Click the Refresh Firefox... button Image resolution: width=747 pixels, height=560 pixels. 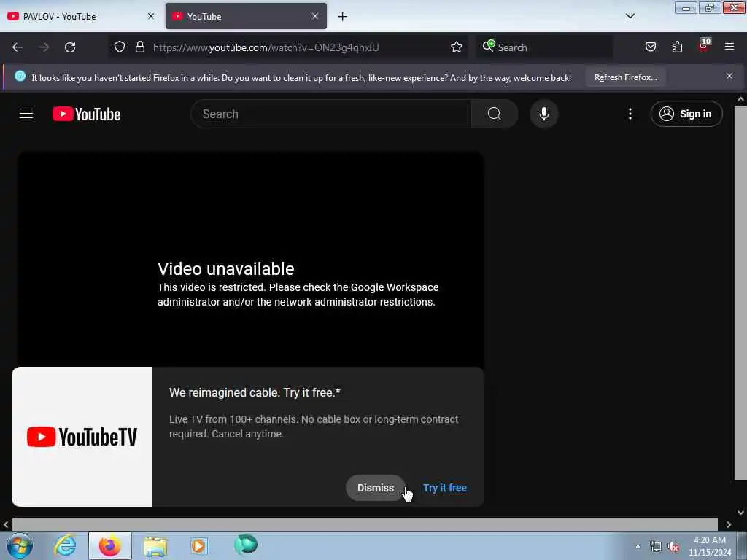tap(625, 77)
